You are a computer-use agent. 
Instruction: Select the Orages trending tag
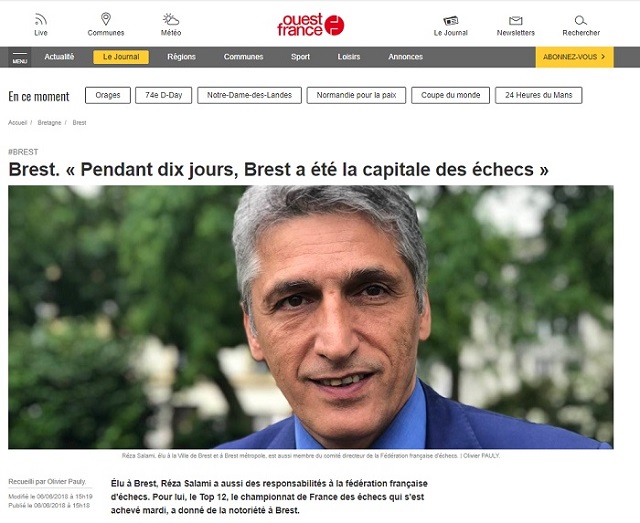108,95
